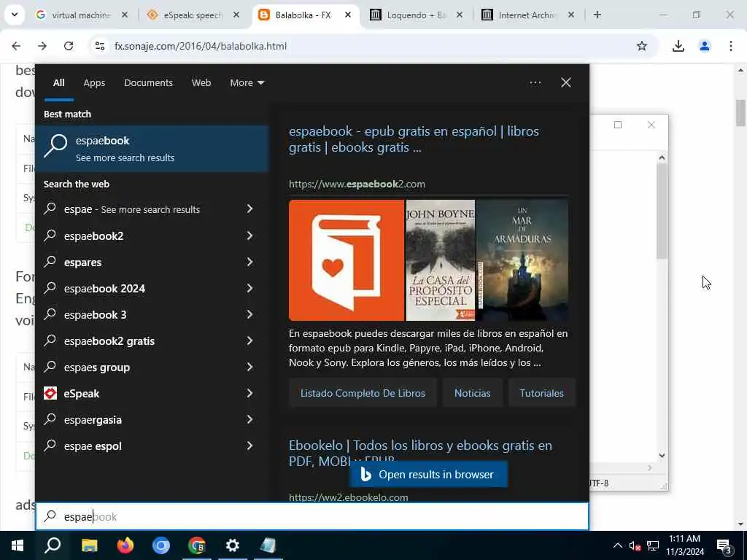This screenshot has width=747, height=560.
Task: Open the blue Chromium taskbar icon
Action: pos(161,545)
